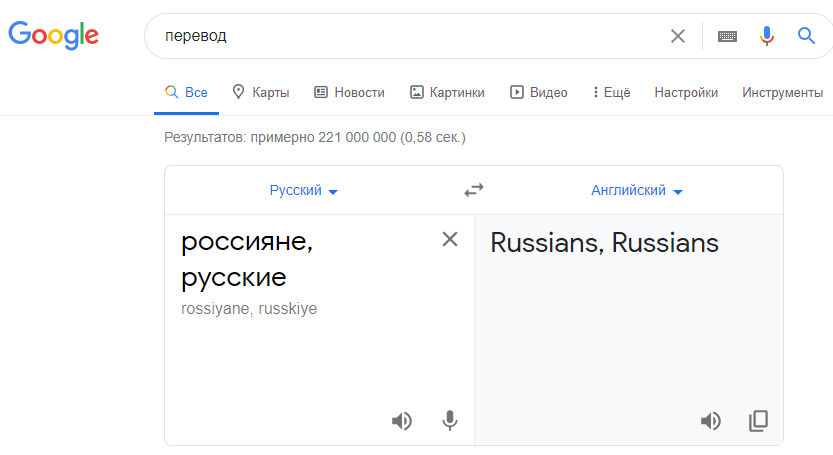Open the Английский target language dropdown

coord(636,190)
